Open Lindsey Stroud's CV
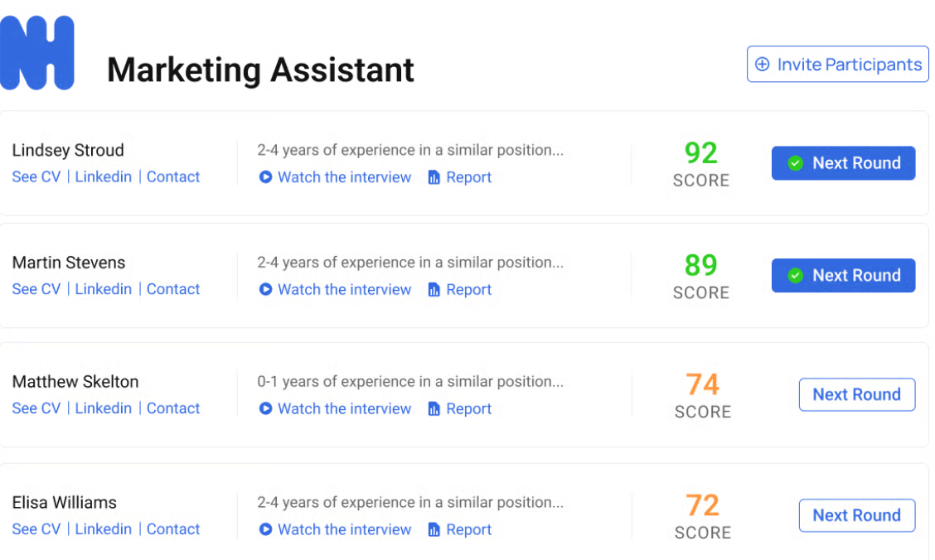The image size is (935, 560). (x=36, y=177)
